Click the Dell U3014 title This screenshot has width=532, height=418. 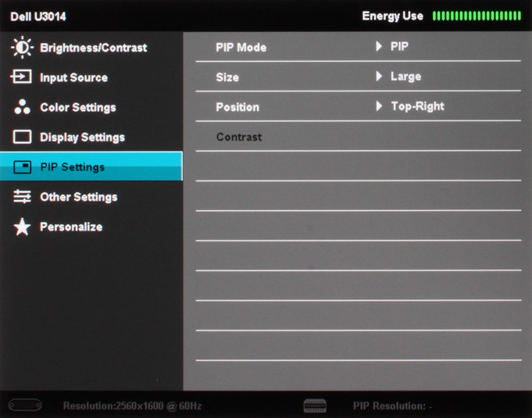[38, 16]
